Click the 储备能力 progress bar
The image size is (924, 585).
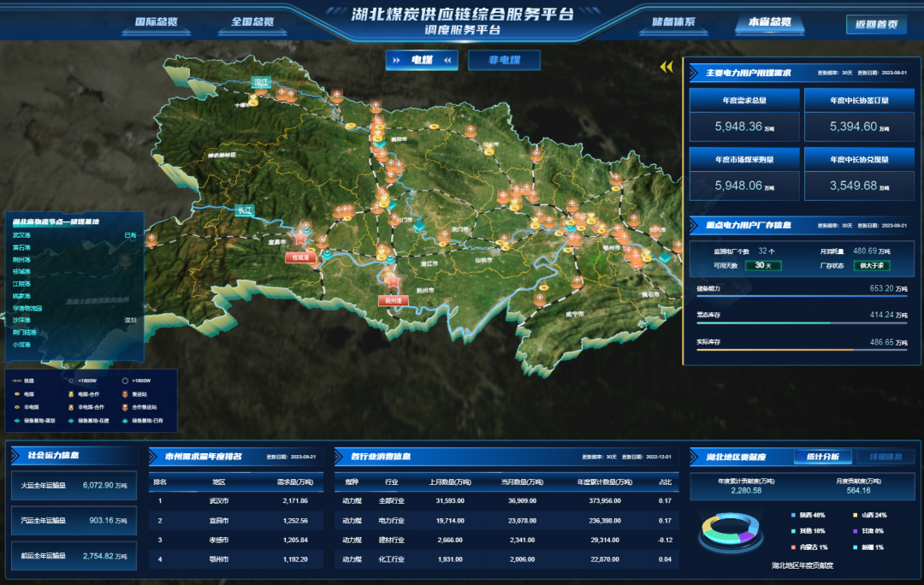[802, 296]
